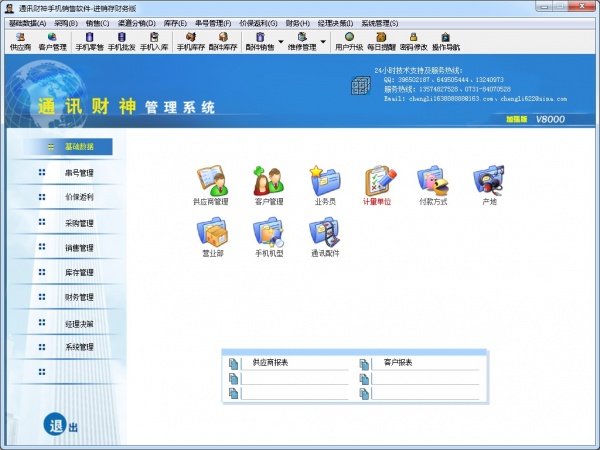Open the 系统管理(S) menu
Screen dimensions: 600x450
379,23
